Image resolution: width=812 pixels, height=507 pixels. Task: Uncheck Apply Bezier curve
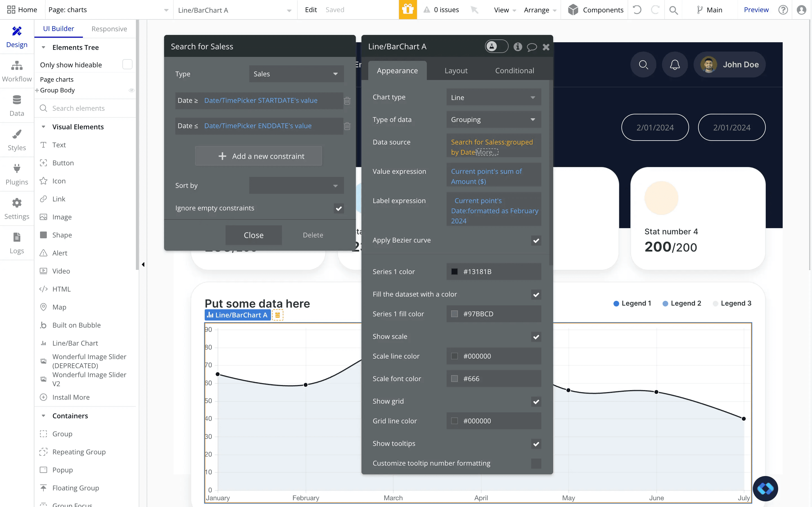click(x=536, y=241)
